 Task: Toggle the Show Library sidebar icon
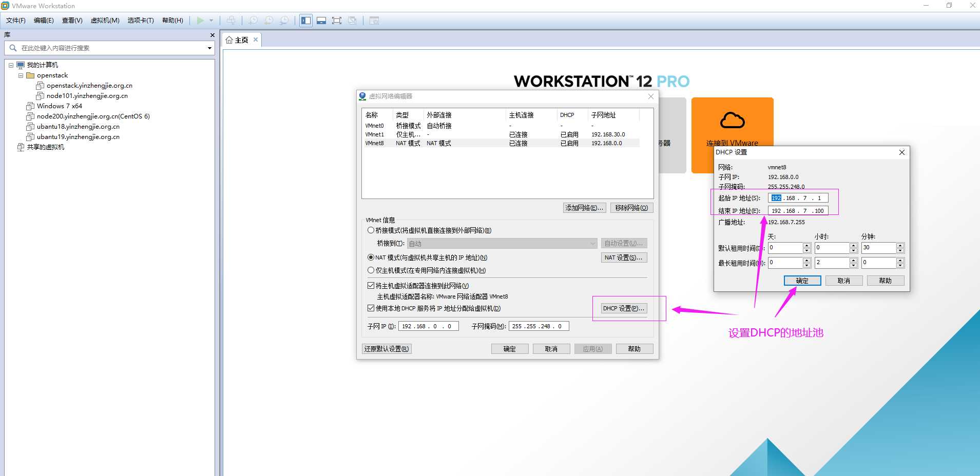pyautogui.click(x=306, y=21)
